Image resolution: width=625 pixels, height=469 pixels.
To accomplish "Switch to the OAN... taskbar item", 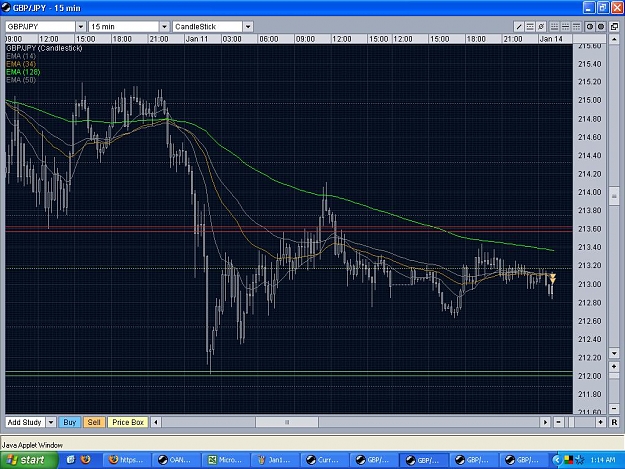I will click(x=176, y=460).
